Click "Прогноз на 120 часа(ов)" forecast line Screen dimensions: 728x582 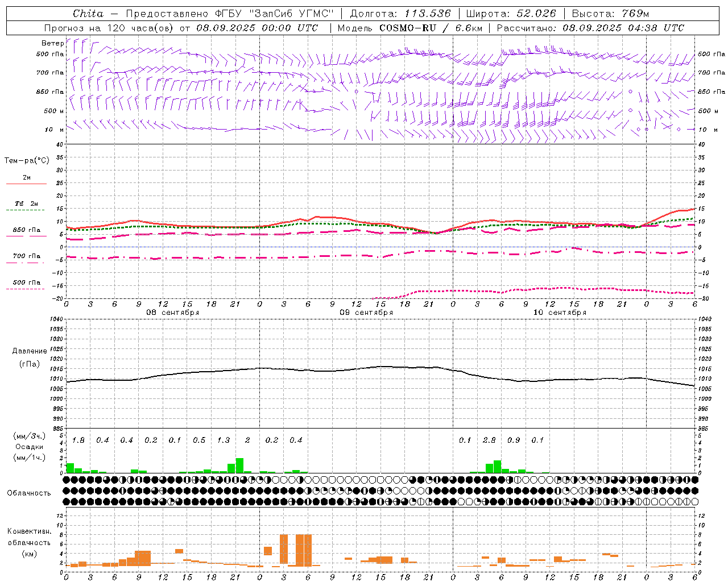[109, 28]
